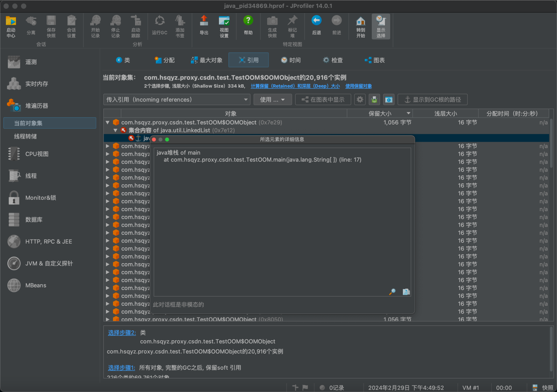Switch to the 时间 time tab
The image size is (557, 392).
pyautogui.click(x=291, y=60)
